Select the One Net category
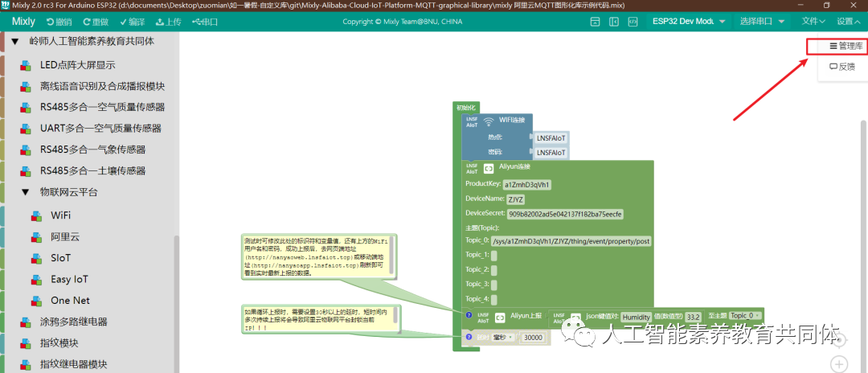 pyautogui.click(x=70, y=301)
